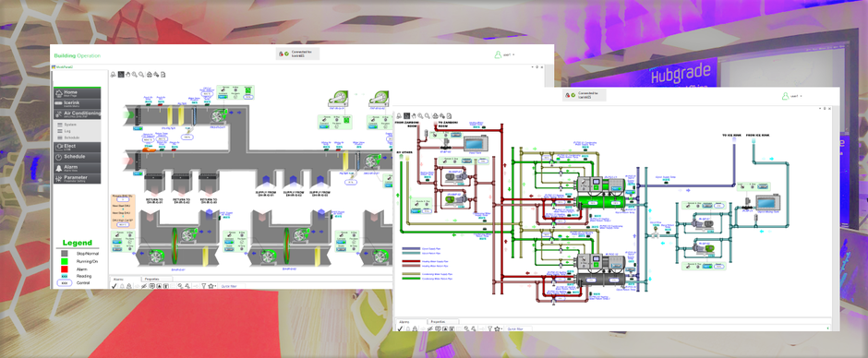Click the green refresh connection icon in right window
The width and height of the screenshot is (868, 358).
coord(573,96)
